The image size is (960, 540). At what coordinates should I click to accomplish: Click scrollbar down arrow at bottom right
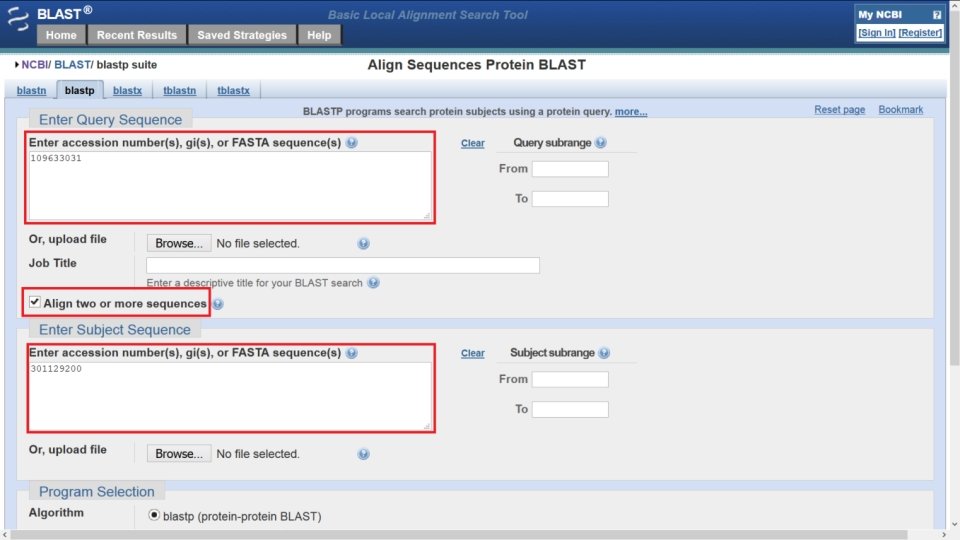(954, 525)
